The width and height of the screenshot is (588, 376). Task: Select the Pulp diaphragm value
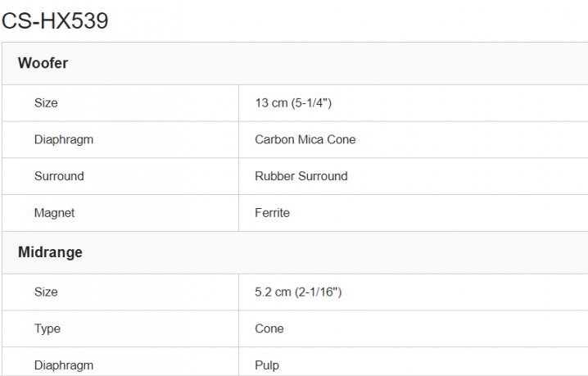click(x=267, y=365)
